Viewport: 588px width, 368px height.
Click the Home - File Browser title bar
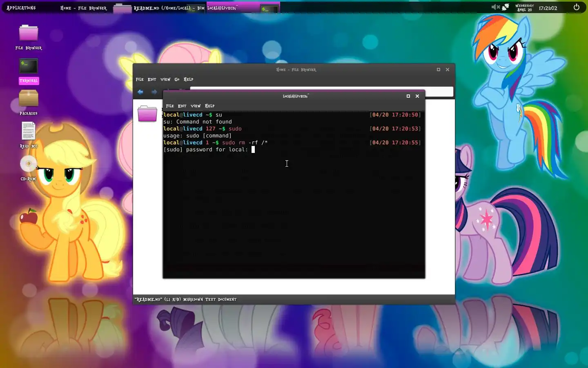(x=294, y=70)
